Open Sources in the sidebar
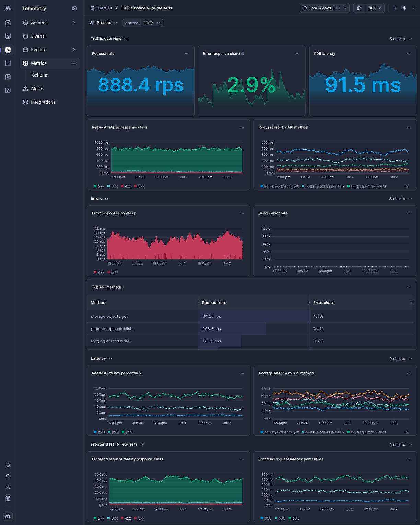The height and width of the screenshot is (525, 420). click(49, 23)
